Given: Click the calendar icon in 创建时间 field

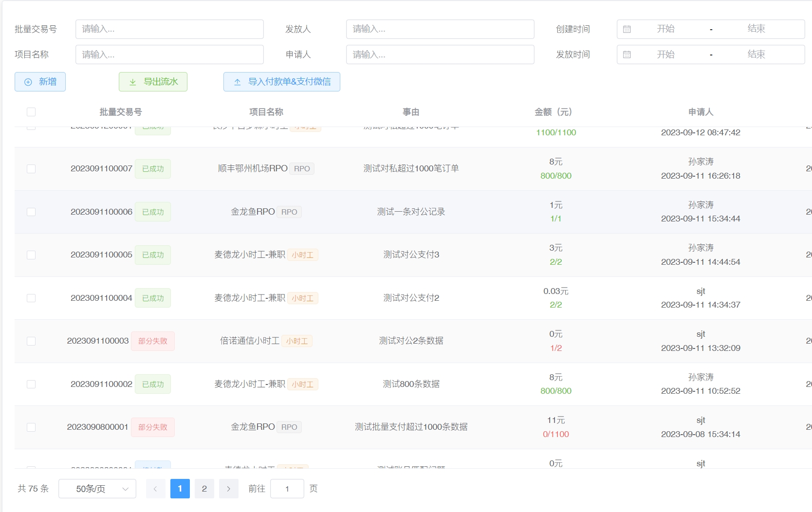Looking at the screenshot, I should pos(627,29).
